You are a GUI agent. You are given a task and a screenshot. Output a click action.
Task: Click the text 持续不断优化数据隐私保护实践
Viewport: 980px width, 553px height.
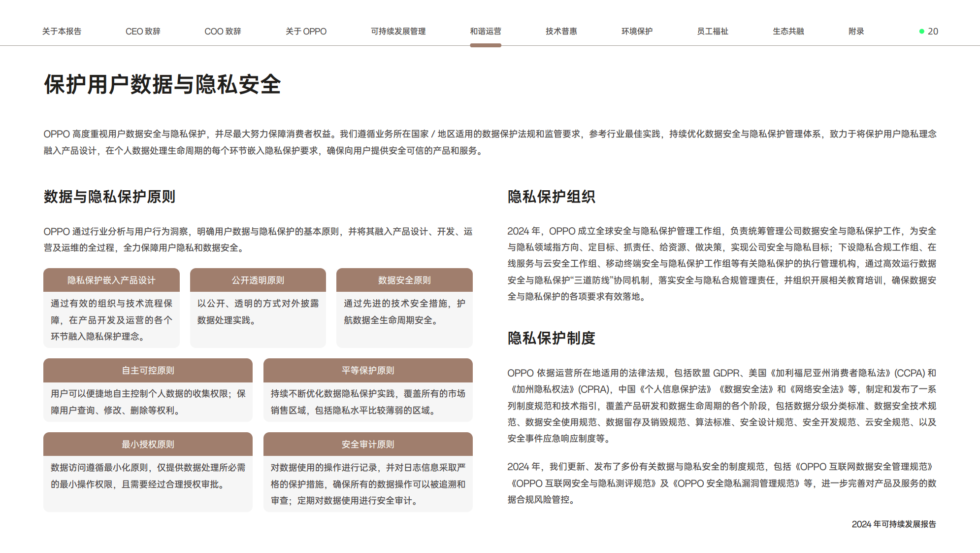click(332, 394)
